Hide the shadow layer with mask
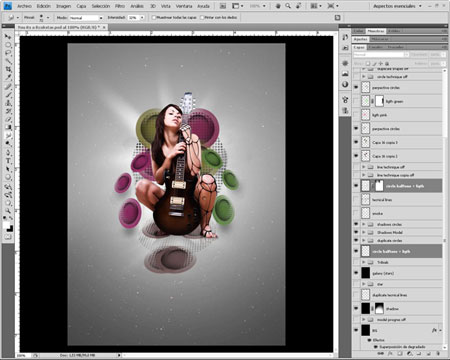This screenshot has height=360, width=450. point(356,309)
